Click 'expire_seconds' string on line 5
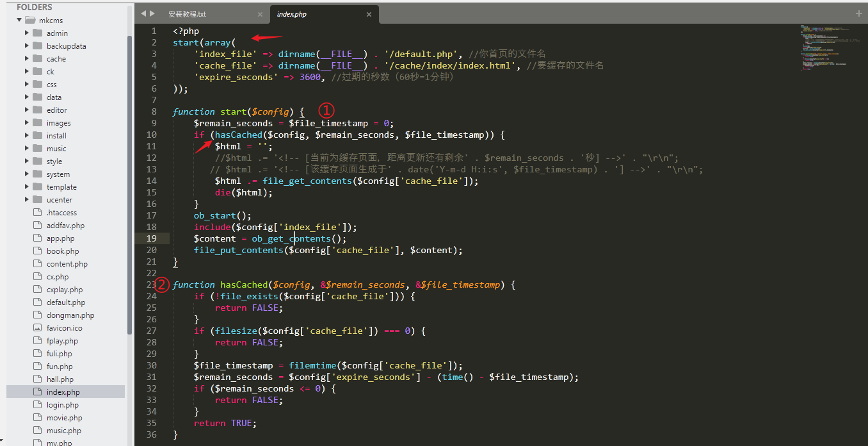 pos(234,77)
